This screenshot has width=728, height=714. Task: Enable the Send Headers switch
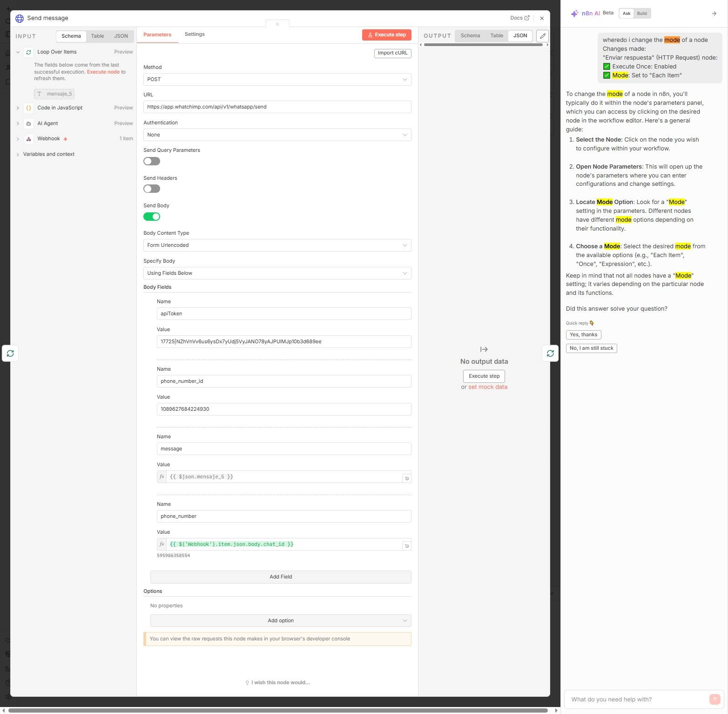(152, 189)
